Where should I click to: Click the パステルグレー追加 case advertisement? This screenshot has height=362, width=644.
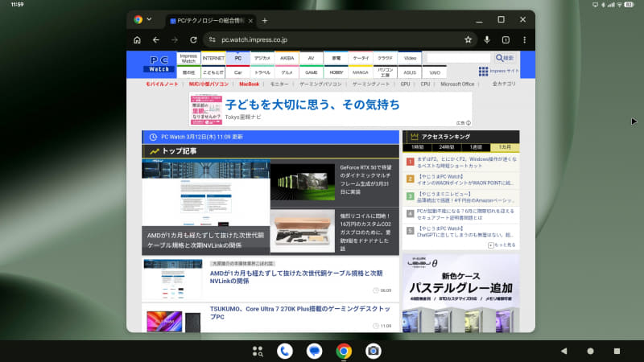[x=460, y=294]
